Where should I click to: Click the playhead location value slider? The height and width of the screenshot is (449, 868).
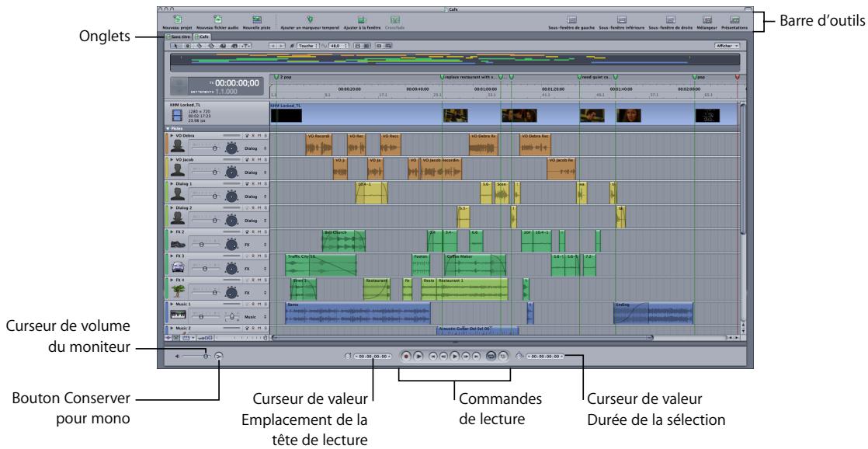click(373, 357)
